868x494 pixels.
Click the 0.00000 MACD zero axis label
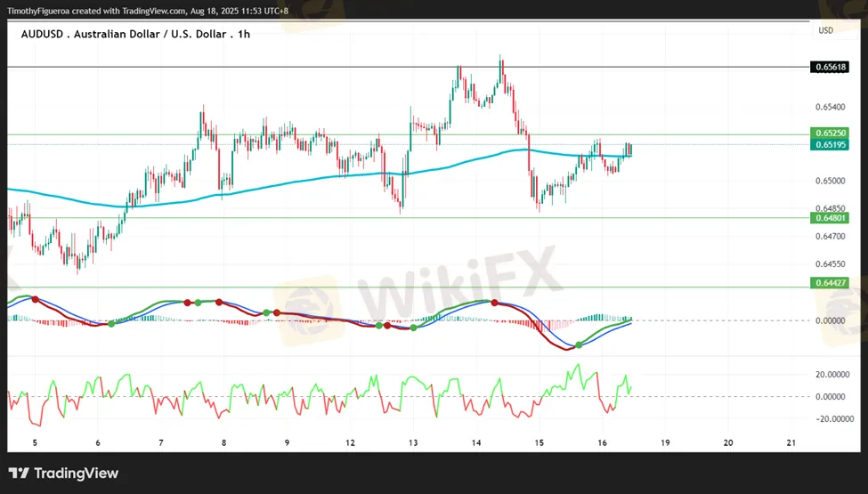[830, 320]
